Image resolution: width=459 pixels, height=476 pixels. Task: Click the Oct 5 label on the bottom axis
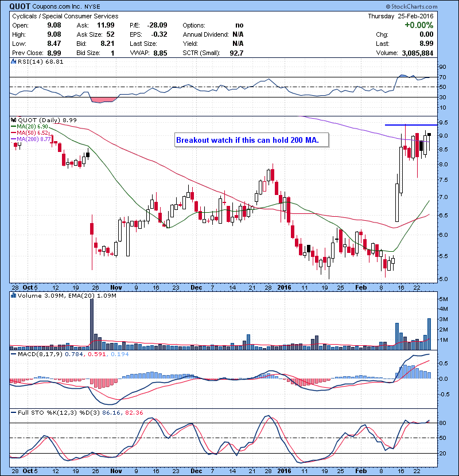[x=30, y=471]
